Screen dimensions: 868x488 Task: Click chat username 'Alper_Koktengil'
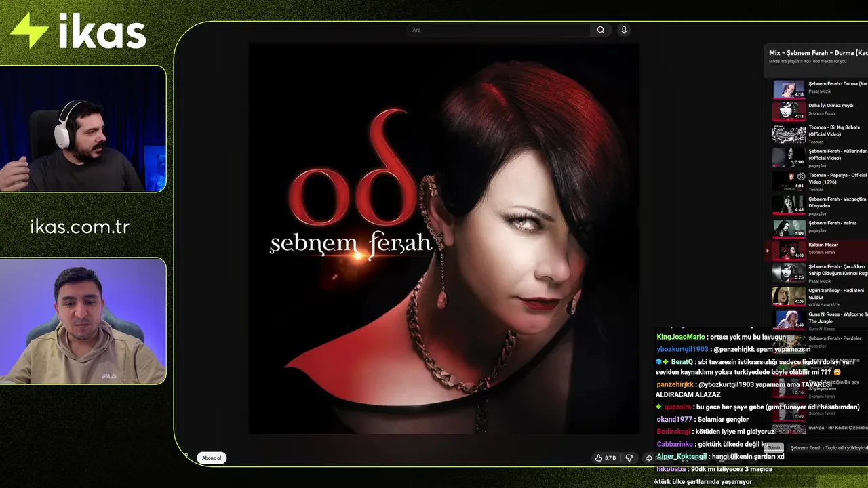coord(681,457)
